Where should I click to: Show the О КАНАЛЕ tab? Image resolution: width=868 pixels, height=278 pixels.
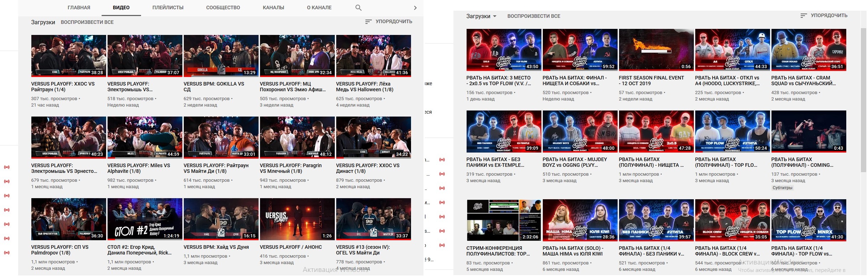(319, 7)
